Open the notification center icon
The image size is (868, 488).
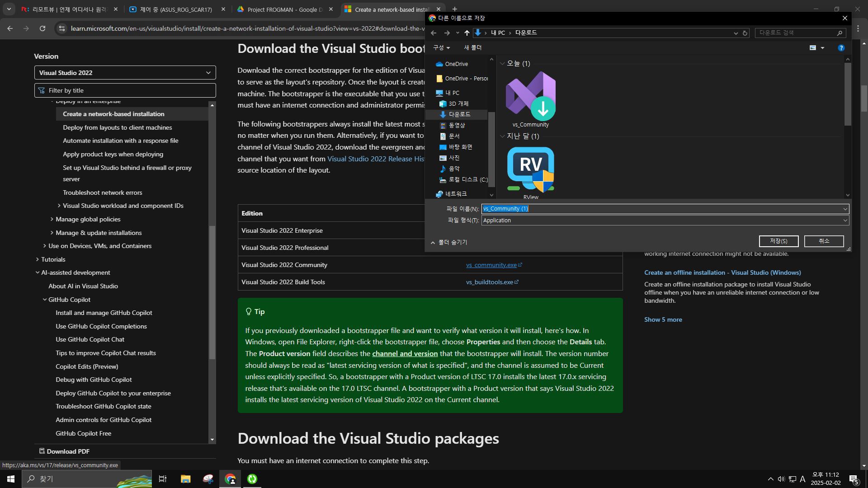pos(854,479)
